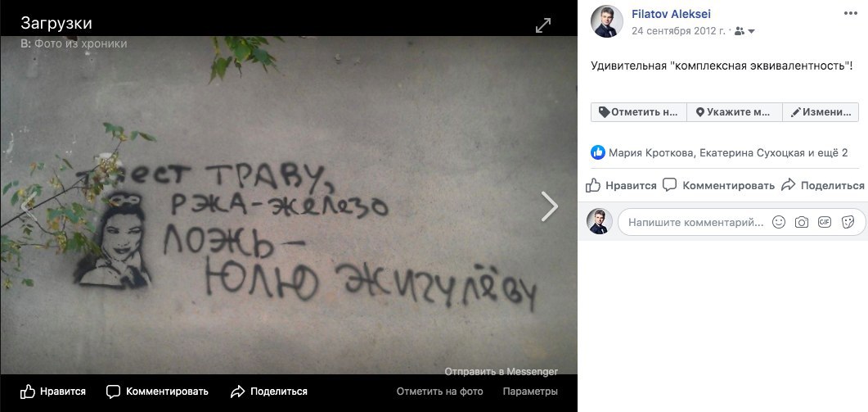Open the post options three-dots menu
Screen dimensions: 868x412
850,14
